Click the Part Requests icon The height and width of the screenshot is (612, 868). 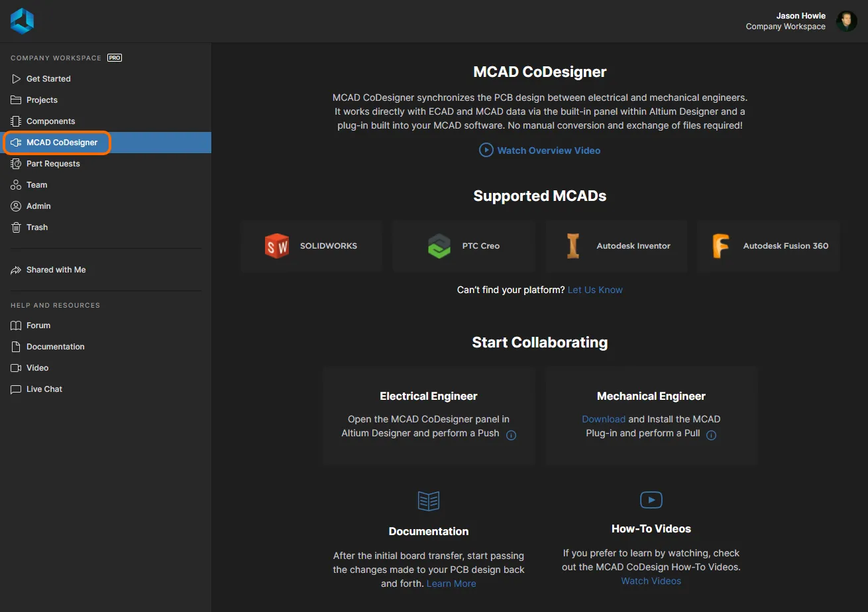[16, 164]
